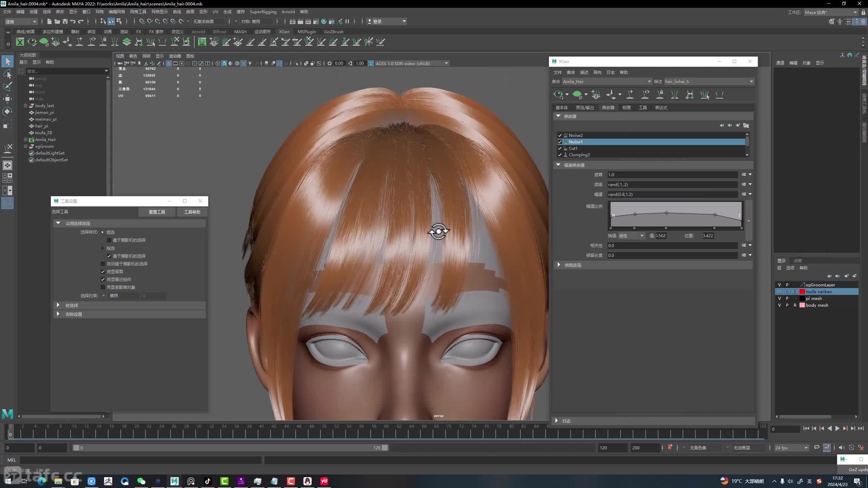Click the middle point on 幅值比例 ramp curve
This screenshot has width=868, height=488.
point(667,213)
